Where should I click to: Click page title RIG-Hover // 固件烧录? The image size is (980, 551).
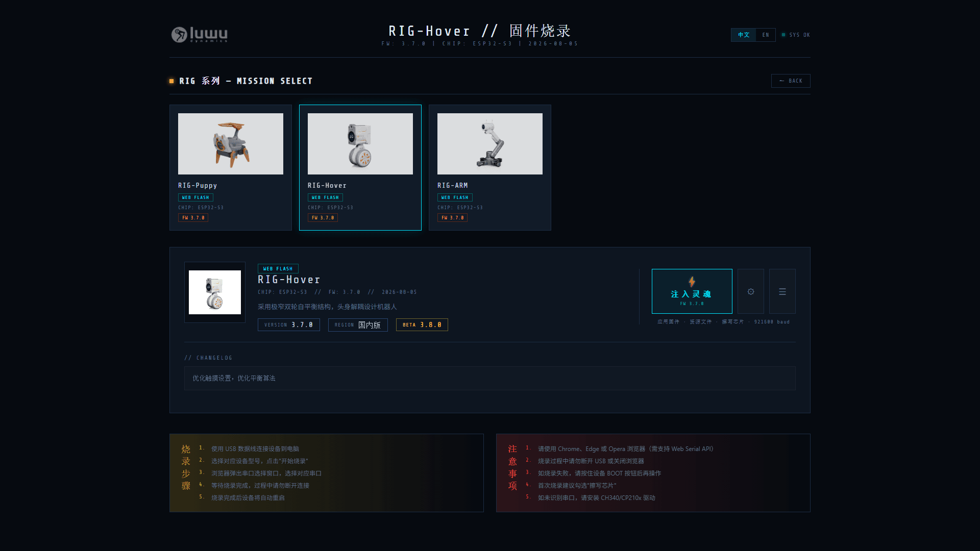[480, 31]
